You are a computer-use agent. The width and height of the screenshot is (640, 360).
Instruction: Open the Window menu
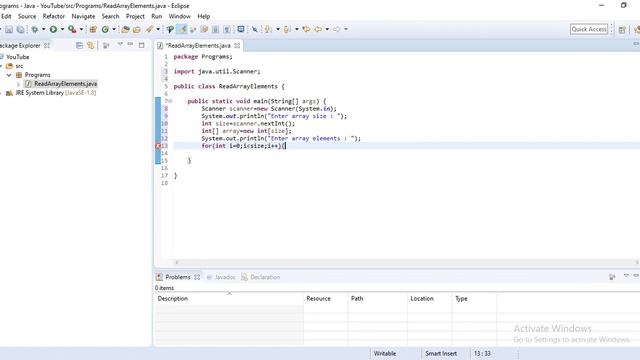click(180, 16)
